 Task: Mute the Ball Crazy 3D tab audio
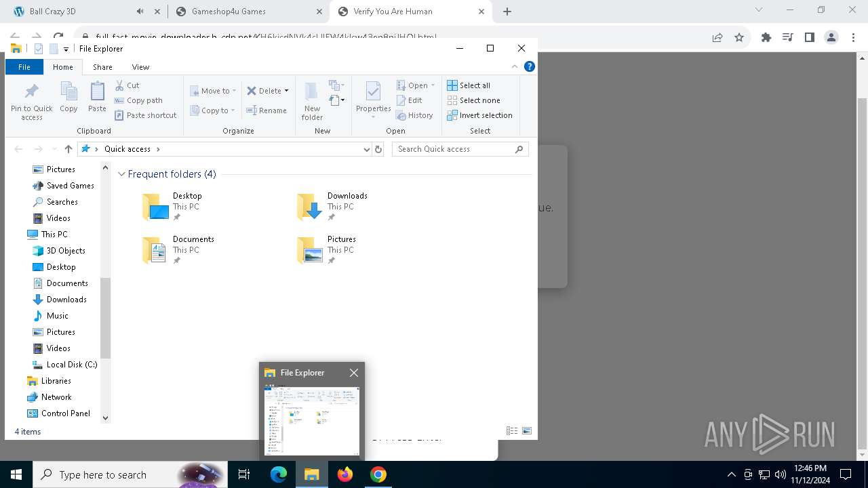140,12
